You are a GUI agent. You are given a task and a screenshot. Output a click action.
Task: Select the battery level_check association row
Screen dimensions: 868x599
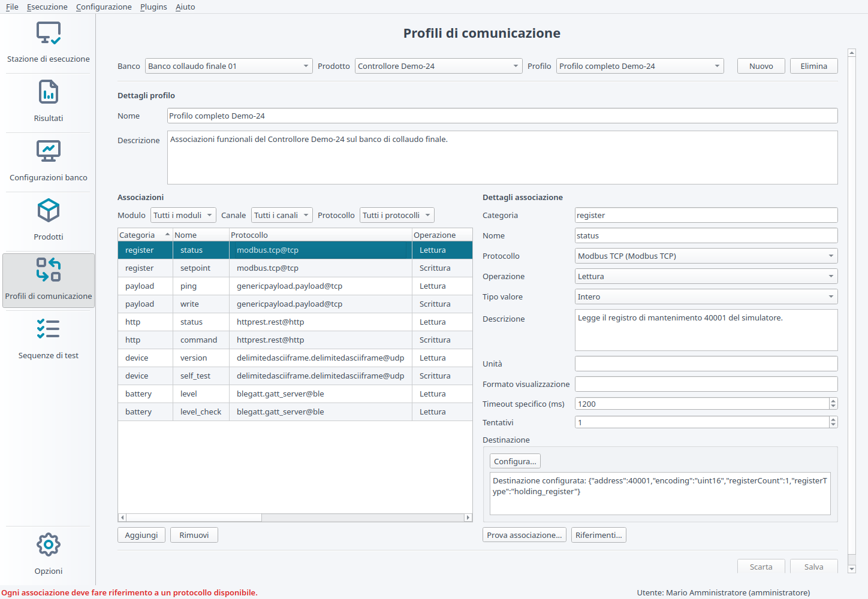pos(295,412)
